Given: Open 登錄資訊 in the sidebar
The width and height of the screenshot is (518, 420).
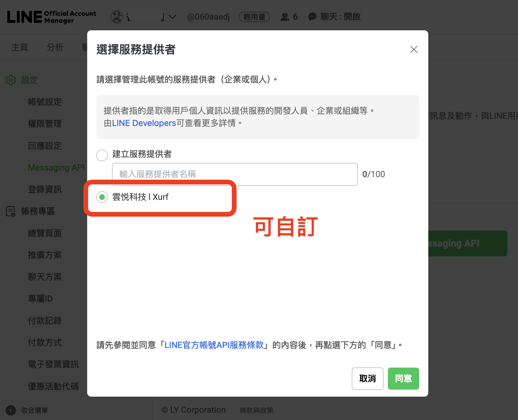Looking at the screenshot, I should point(45,189).
